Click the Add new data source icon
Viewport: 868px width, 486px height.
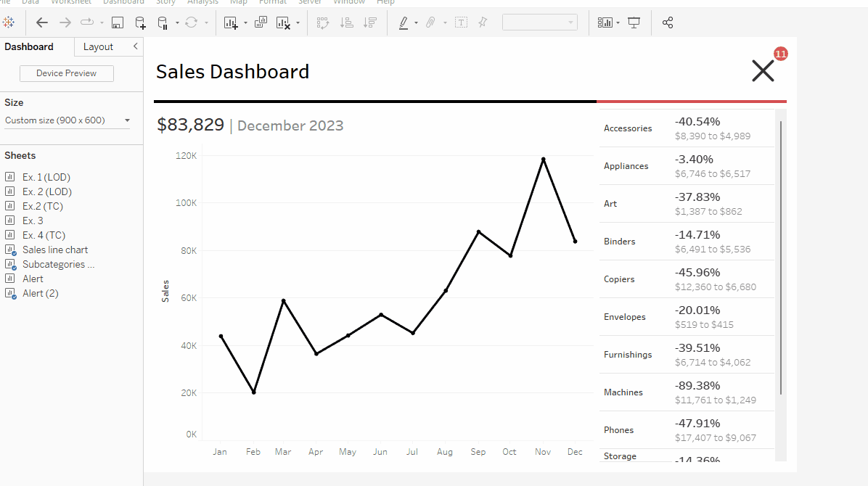[x=140, y=22]
